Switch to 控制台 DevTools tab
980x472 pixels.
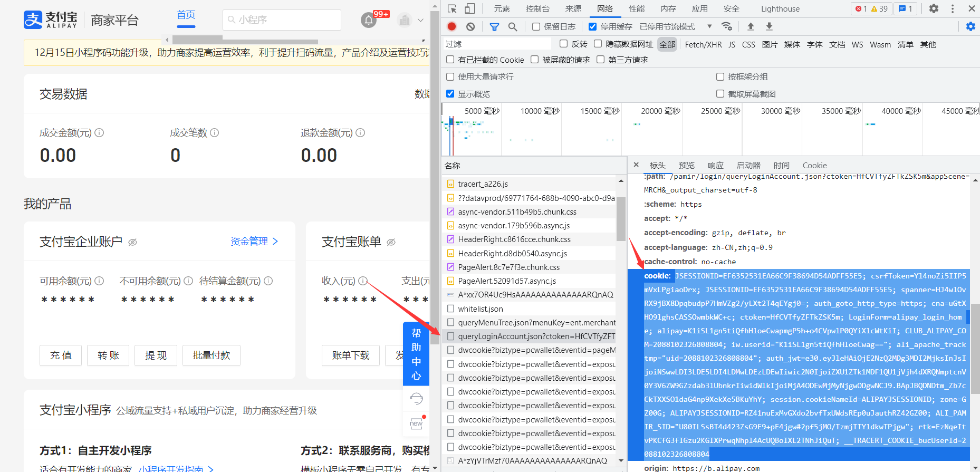click(x=537, y=8)
